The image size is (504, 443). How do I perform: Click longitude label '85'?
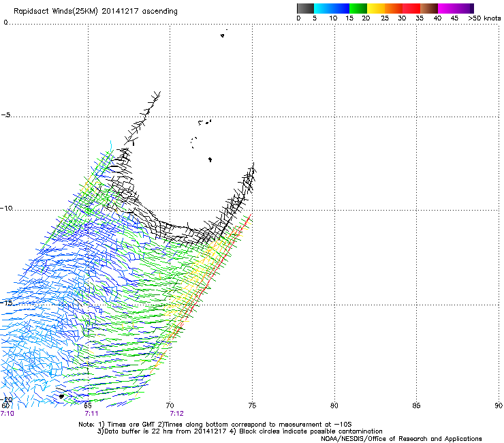tap(416, 406)
